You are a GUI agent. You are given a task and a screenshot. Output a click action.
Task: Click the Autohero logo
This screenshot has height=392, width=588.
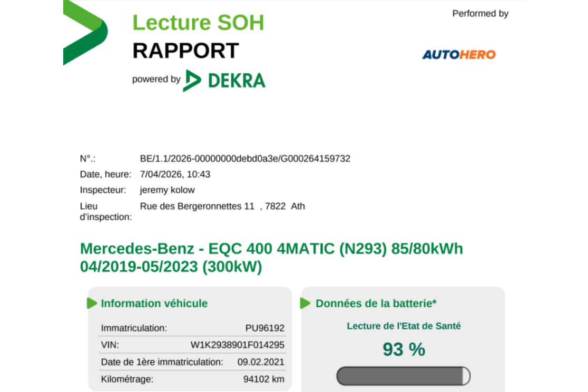point(459,55)
